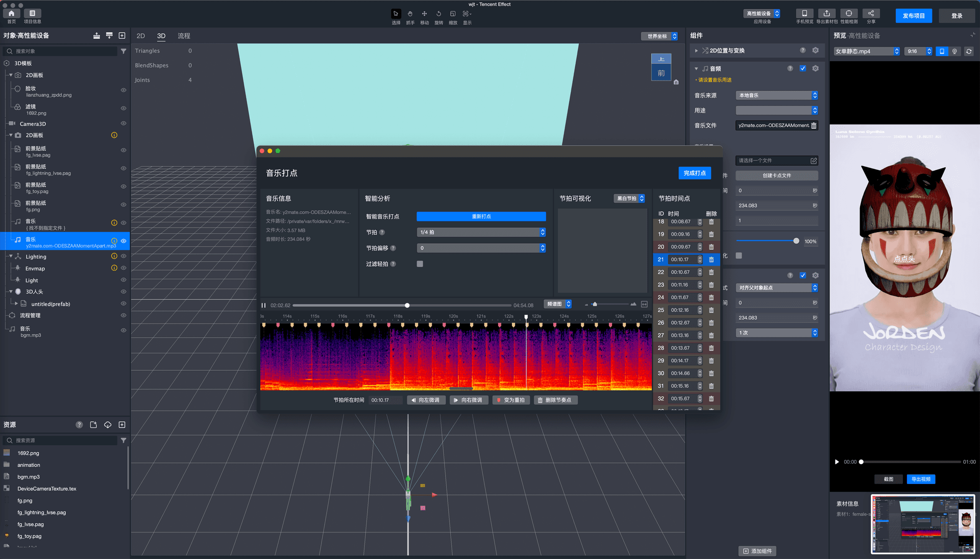Click export material package icon
The image size is (980, 559).
pyautogui.click(x=827, y=14)
